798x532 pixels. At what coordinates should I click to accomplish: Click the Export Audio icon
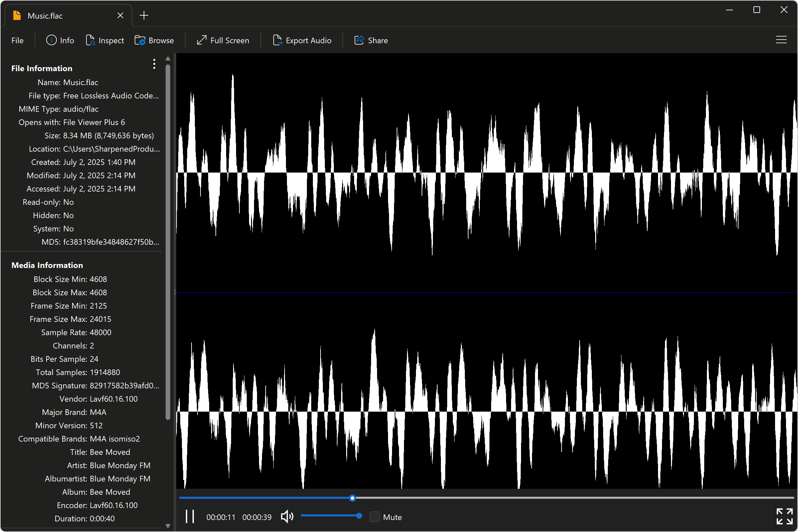pos(278,40)
